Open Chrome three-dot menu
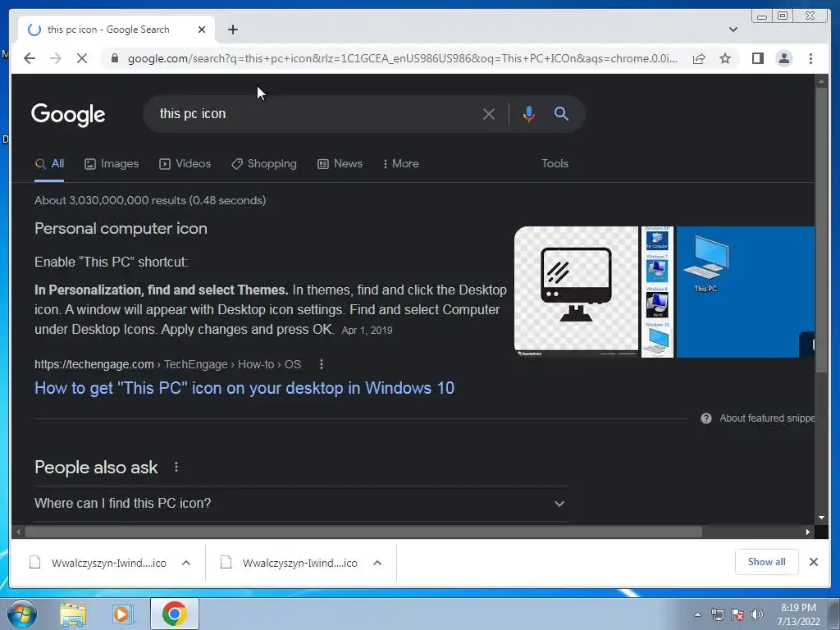840x630 pixels. (x=810, y=58)
